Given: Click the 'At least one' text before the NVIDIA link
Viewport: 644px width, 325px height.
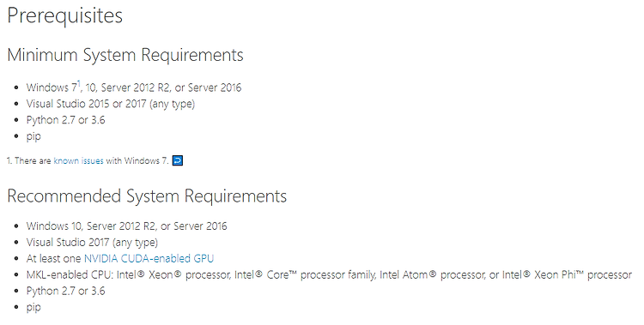Looking at the screenshot, I should [54, 258].
